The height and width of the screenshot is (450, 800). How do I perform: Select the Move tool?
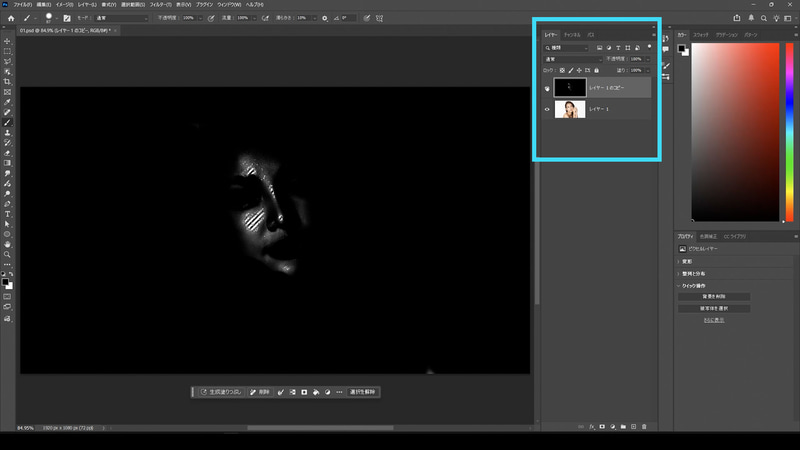[8, 40]
